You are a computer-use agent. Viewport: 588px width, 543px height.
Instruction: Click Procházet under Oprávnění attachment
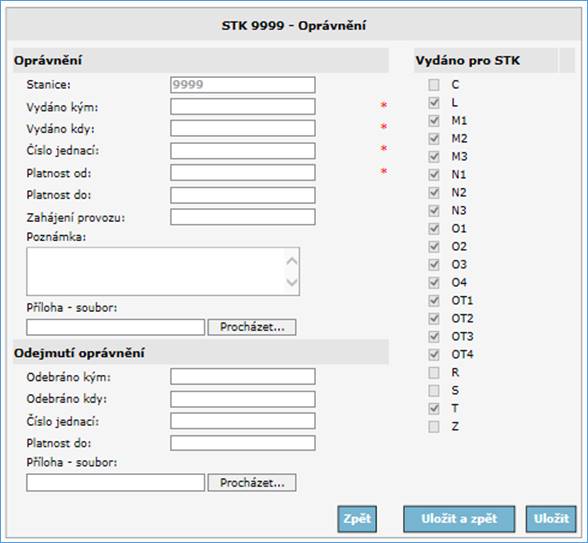(x=252, y=327)
